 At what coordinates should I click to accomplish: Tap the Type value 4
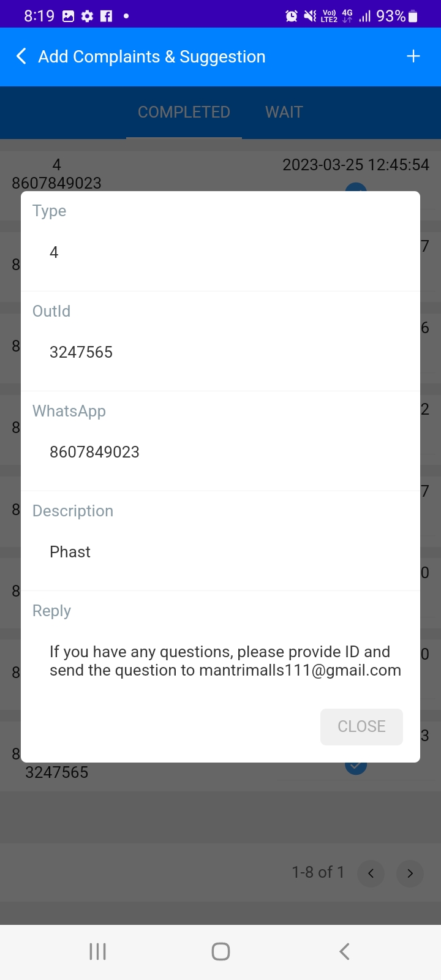click(54, 252)
